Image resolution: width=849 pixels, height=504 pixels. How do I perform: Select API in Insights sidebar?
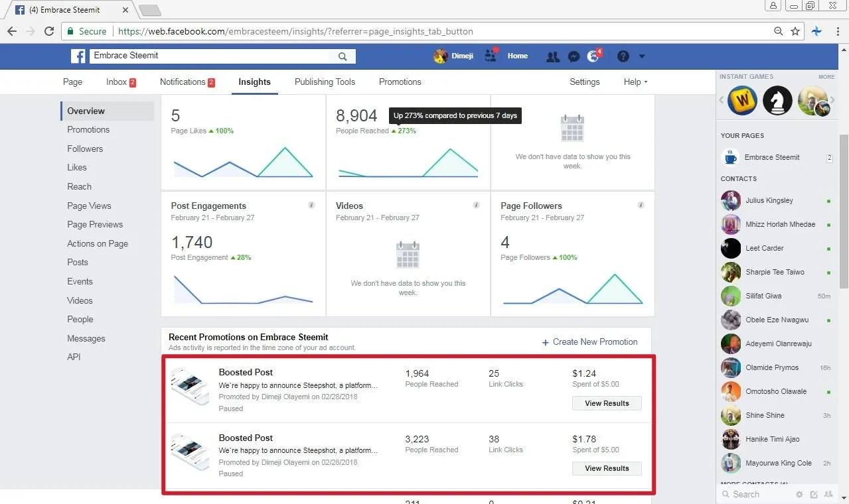click(74, 357)
